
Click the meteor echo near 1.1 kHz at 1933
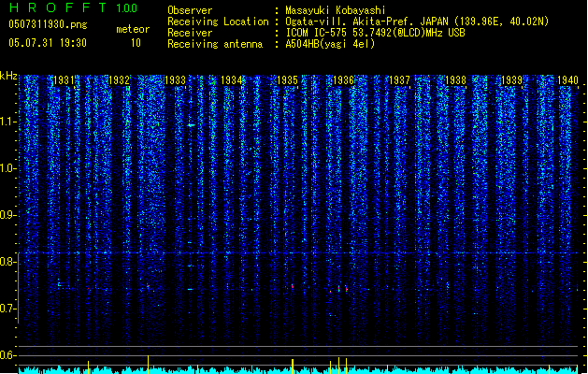click(x=192, y=125)
